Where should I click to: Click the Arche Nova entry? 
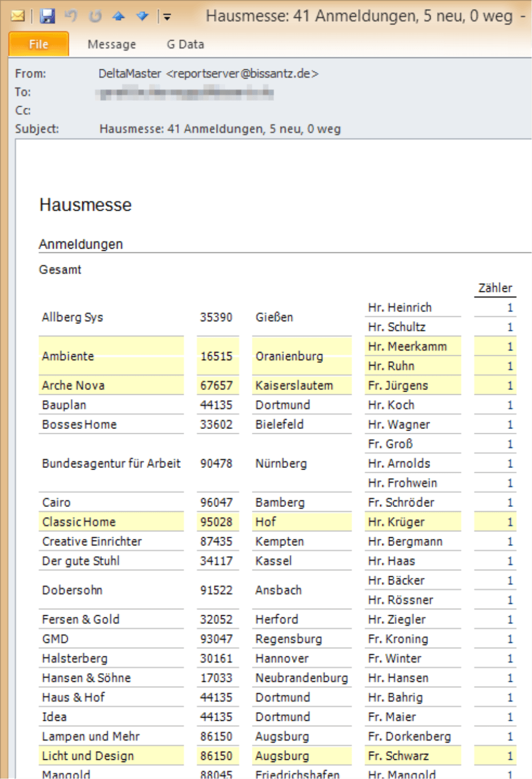tap(73, 385)
